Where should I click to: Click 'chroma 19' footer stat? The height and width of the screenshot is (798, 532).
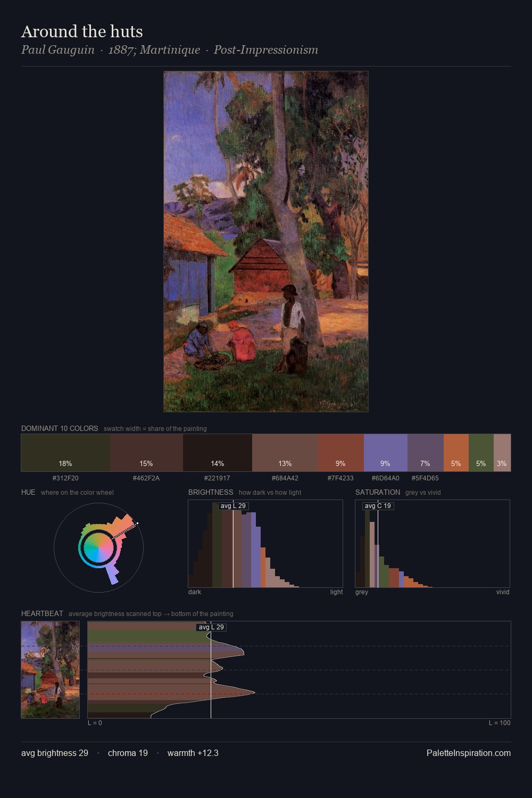tap(128, 753)
